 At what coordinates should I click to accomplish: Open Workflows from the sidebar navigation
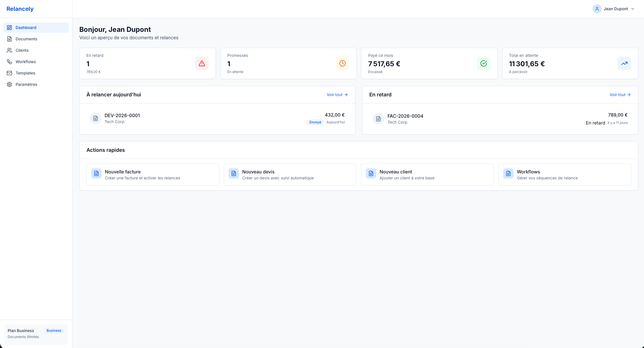[x=26, y=62]
